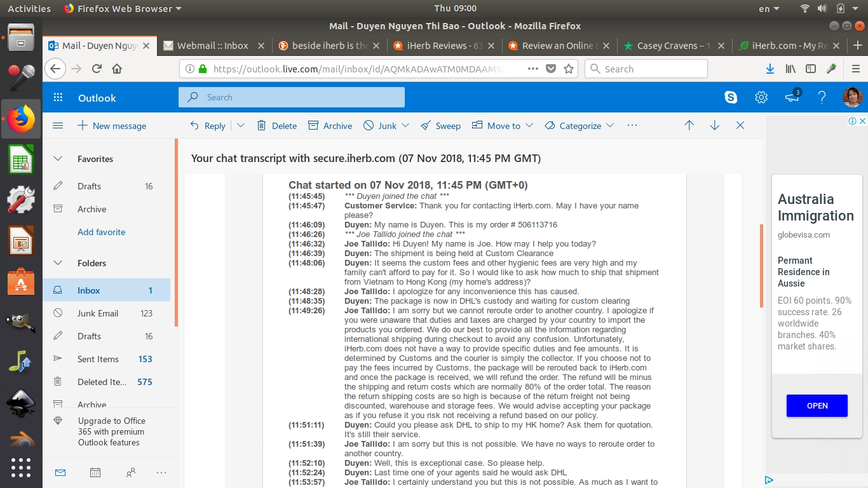Switch to the iHerb Reviews tab

pyautogui.click(x=438, y=46)
